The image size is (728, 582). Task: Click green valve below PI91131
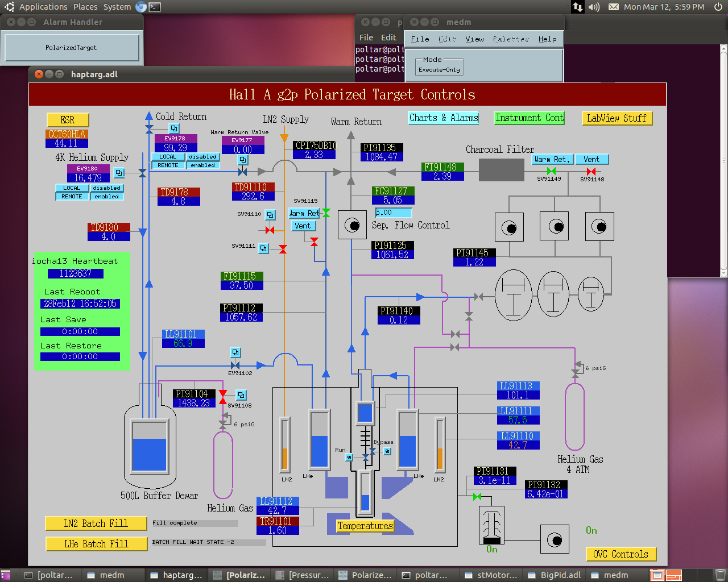coord(477,497)
